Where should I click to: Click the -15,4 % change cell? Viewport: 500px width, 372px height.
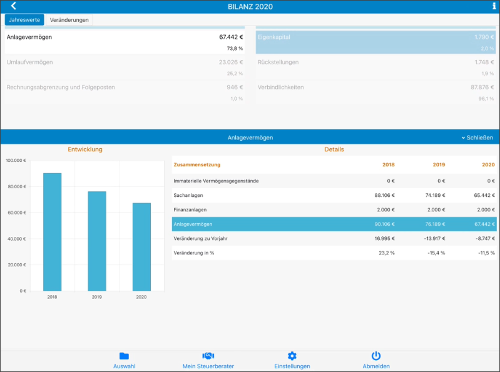[x=436, y=253]
